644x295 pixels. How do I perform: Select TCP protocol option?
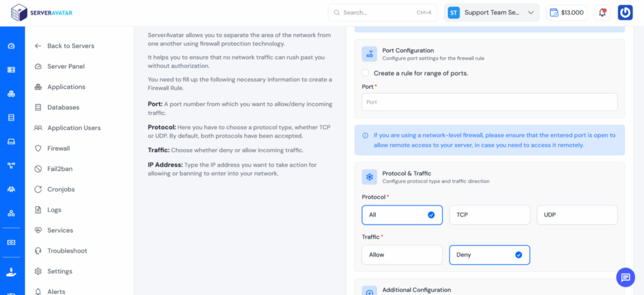pyautogui.click(x=489, y=215)
